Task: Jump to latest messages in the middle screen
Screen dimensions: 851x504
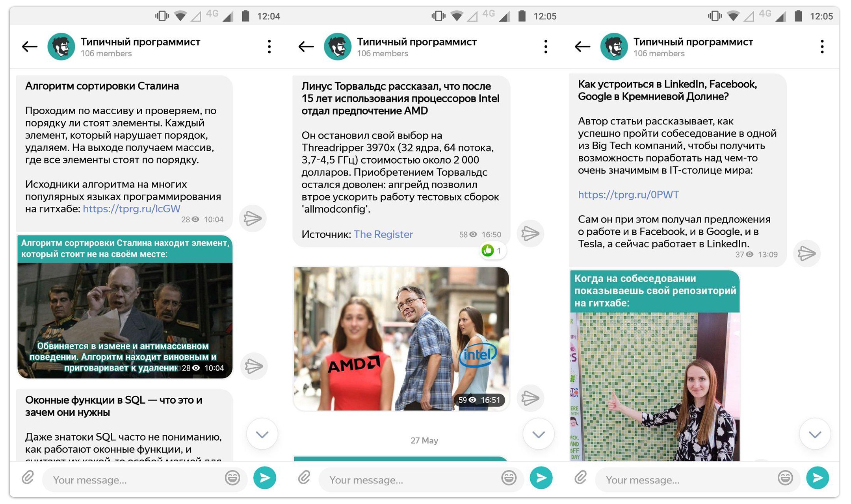Action: coord(539,434)
